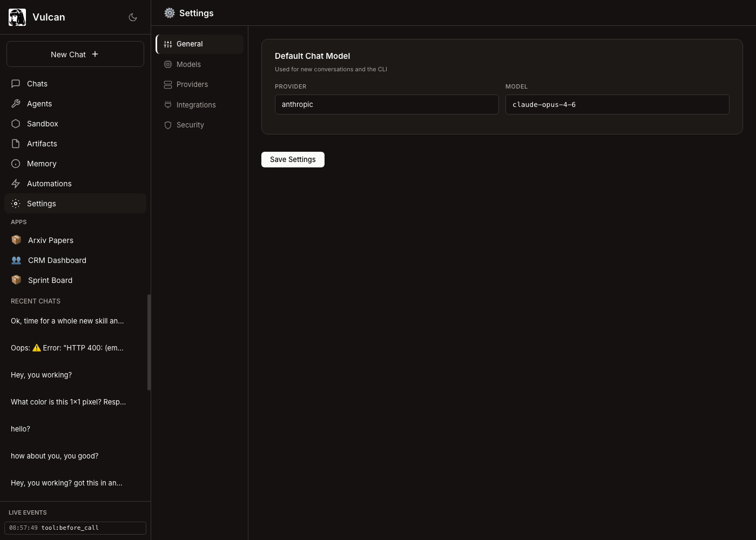Image resolution: width=756 pixels, height=540 pixels.
Task: Click the Provider field containing anthropic
Action: click(x=386, y=105)
